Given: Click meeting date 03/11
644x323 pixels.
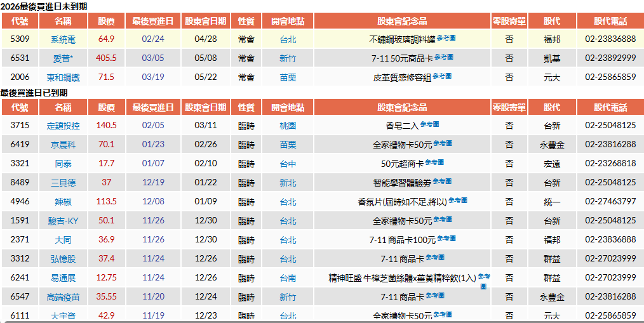Looking at the screenshot, I should point(205,126).
